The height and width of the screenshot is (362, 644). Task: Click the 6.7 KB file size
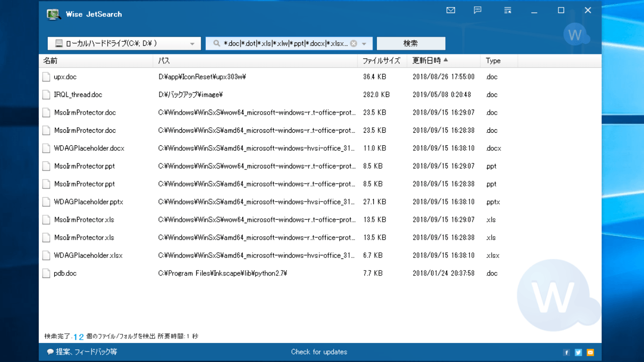373,255
